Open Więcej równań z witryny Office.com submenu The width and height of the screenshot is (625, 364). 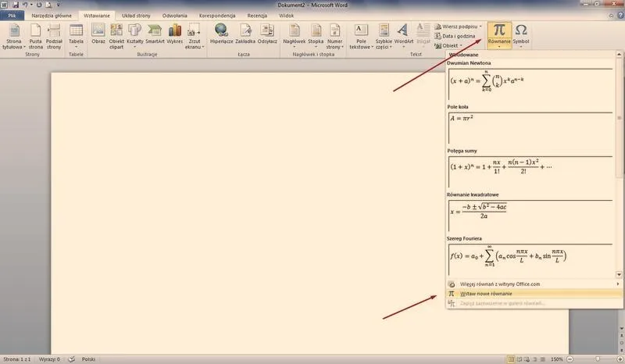click(534, 284)
